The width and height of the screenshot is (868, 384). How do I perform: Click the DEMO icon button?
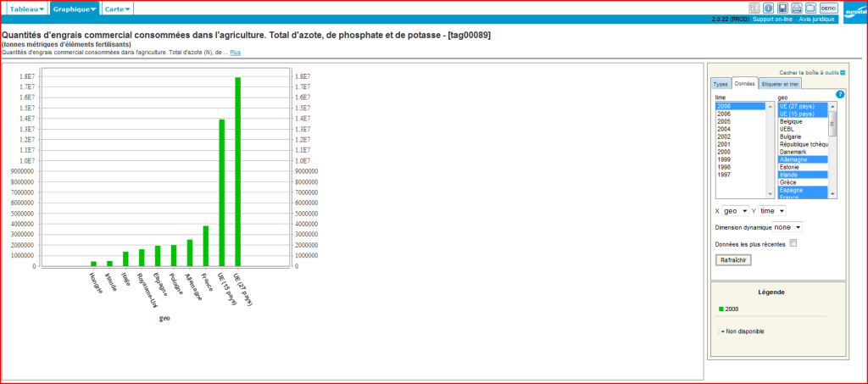coord(828,8)
